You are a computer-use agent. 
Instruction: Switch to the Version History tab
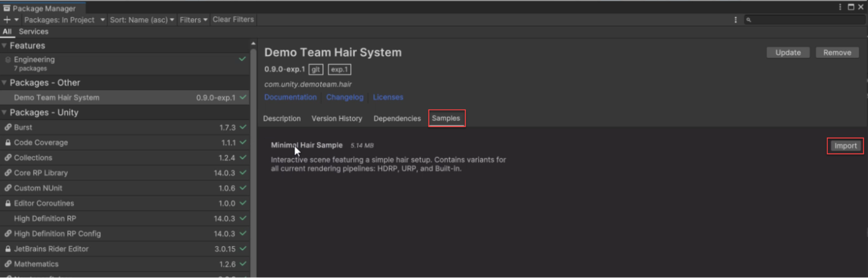pos(337,119)
